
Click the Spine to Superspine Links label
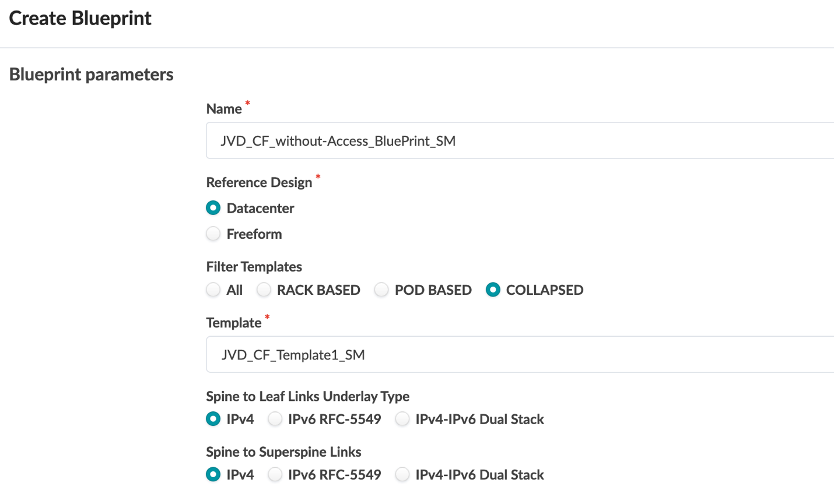[x=283, y=452]
